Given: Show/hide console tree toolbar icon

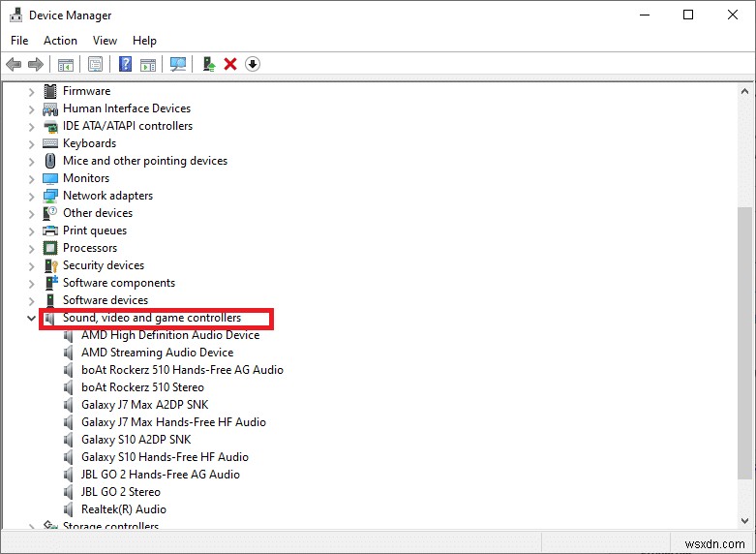Looking at the screenshot, I should click(66, 64).
